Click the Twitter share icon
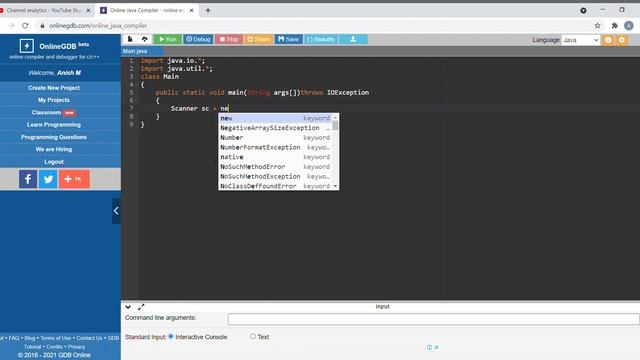640x360 pixels. click(x=48, y=179)
